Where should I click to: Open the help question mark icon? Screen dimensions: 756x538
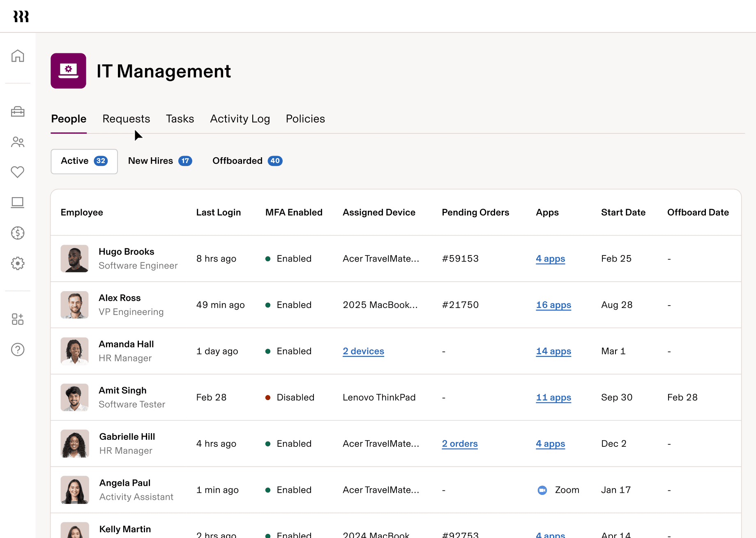point(18,349)
